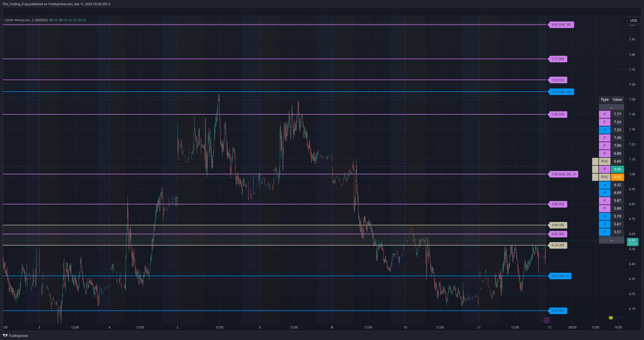This screenshot has height=340, width=644.
Task: Select the blue 6.09 (90) level label
Action: point(558,311)
